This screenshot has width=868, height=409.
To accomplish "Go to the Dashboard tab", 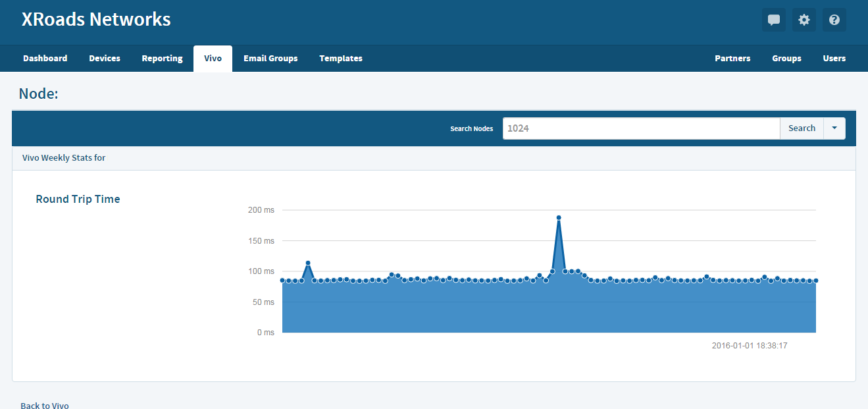I will pyautogui.click(x=45, y=58).
